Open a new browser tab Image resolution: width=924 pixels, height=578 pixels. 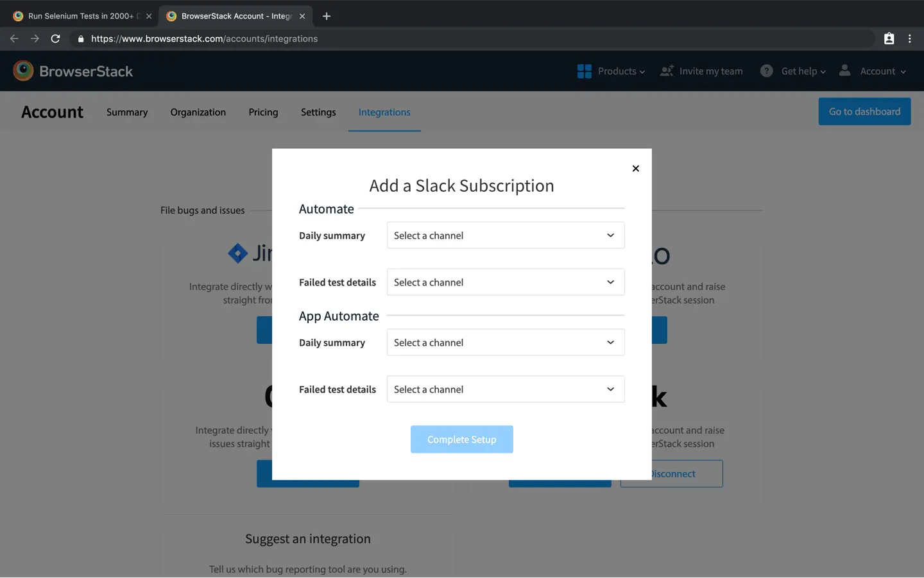pyautogui.click(x=327, y=16)
